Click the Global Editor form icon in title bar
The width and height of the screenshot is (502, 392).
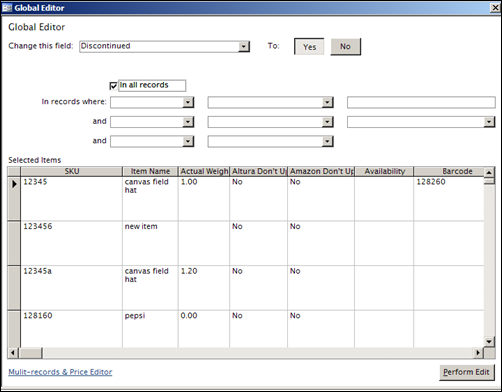[7, 7]
